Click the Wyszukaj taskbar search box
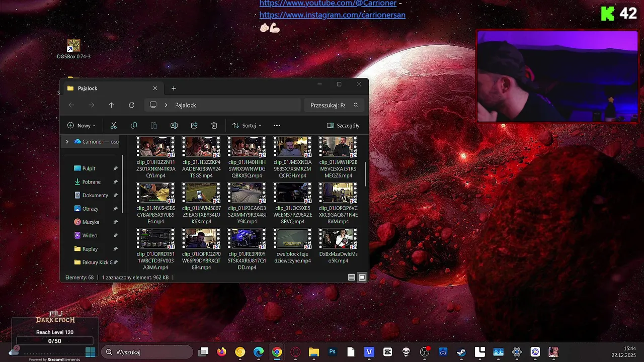Screen dimensions: 644x362 pyautogui.click(x=147, y=352)
